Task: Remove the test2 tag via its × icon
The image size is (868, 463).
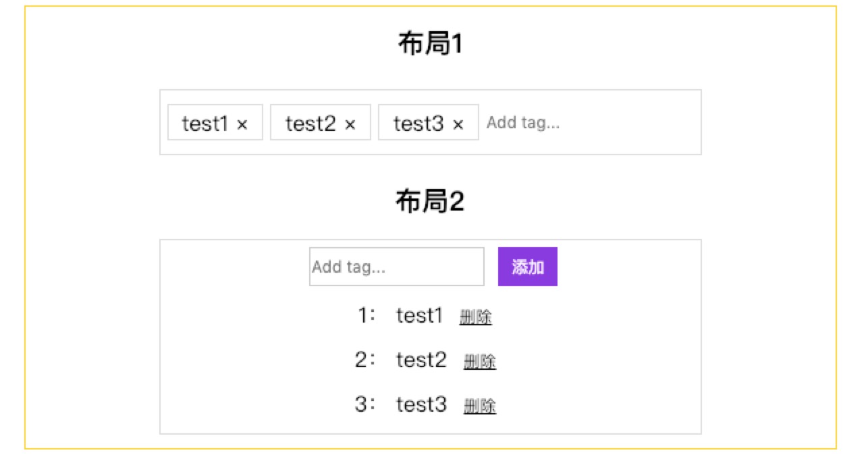Action: pos(350,124)
